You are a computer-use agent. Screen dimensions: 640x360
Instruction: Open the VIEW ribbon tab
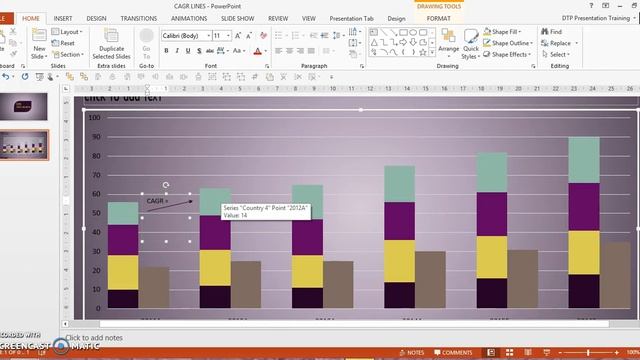[309, 18]
